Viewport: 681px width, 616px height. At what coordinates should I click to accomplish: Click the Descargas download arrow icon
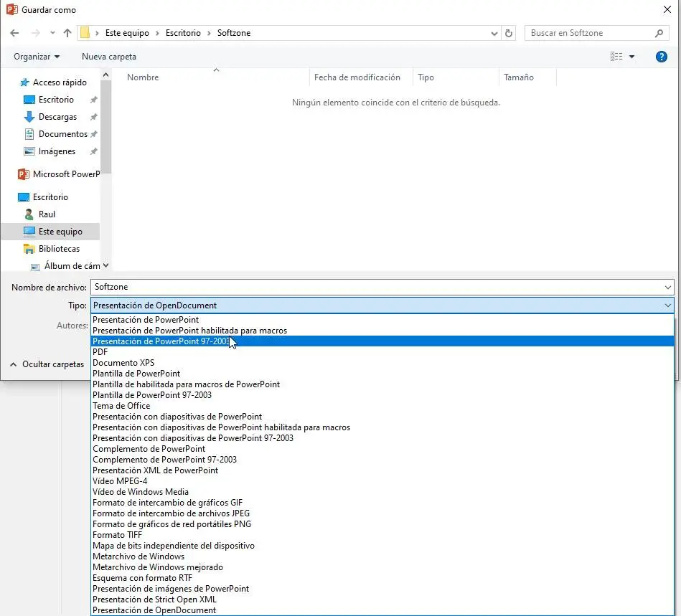[29, 117]
